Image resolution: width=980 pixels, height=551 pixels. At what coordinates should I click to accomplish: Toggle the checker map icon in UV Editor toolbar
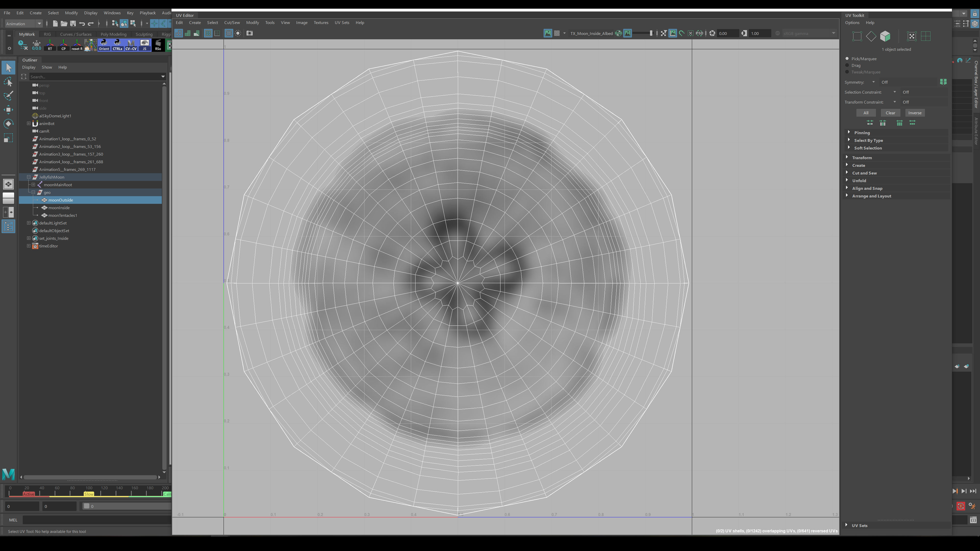pyautogui.click(x=557, y=33)
